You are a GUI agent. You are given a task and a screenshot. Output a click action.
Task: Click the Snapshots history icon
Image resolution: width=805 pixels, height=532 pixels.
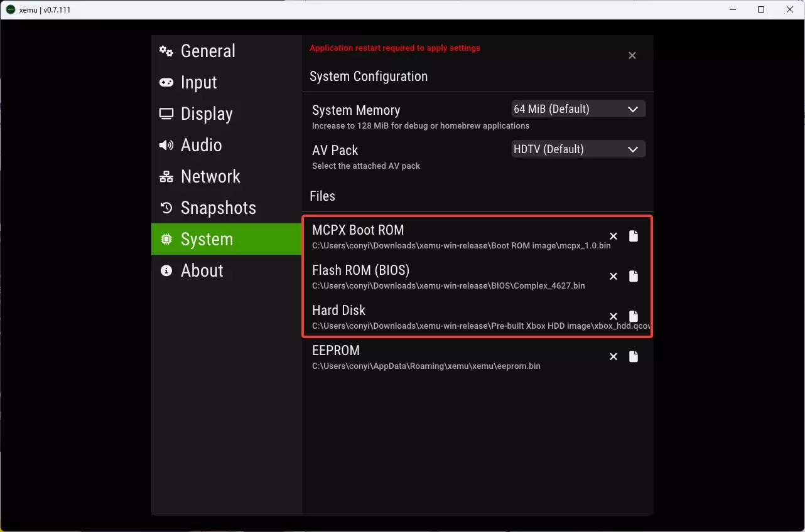(166, 208)
